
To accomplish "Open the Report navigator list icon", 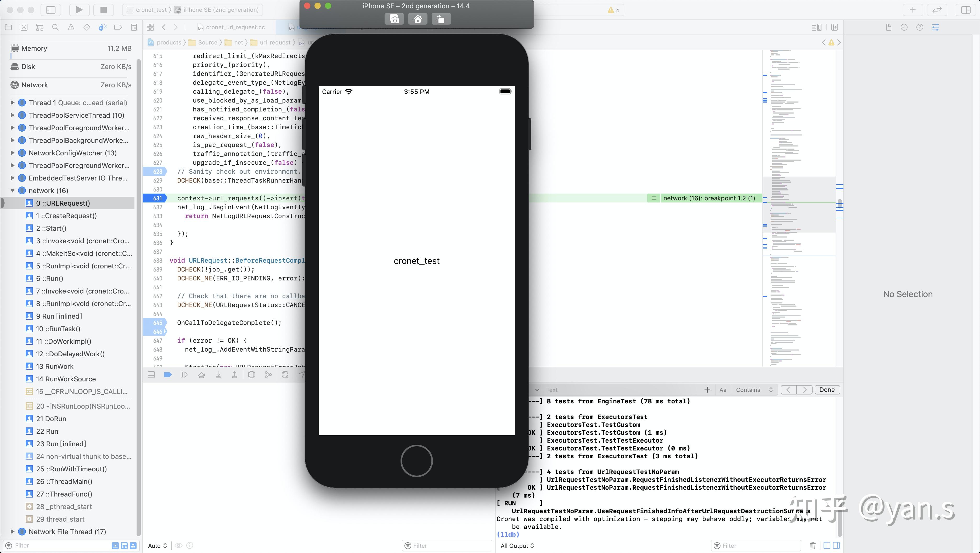I will coord(134,27).
